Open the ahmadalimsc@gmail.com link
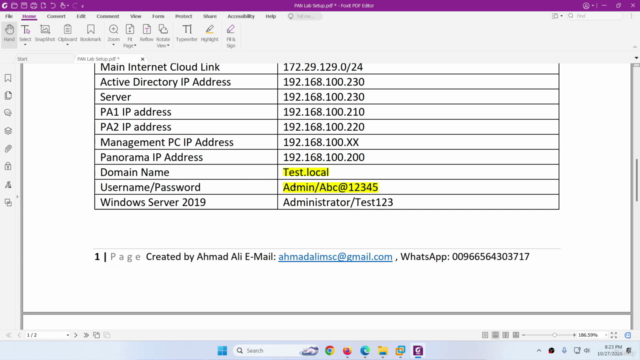Screen dimensions: 640x360 click(x=335, y=257)
